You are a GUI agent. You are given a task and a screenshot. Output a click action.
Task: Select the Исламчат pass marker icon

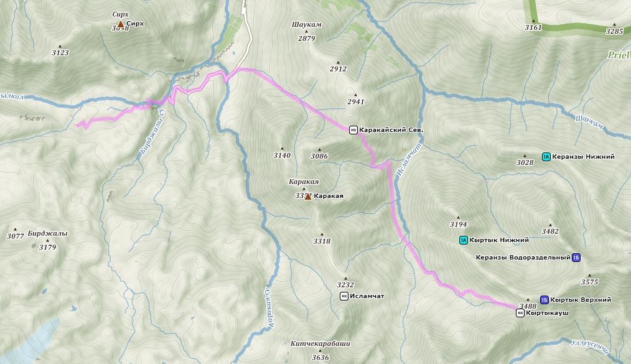tap(344, 296)
